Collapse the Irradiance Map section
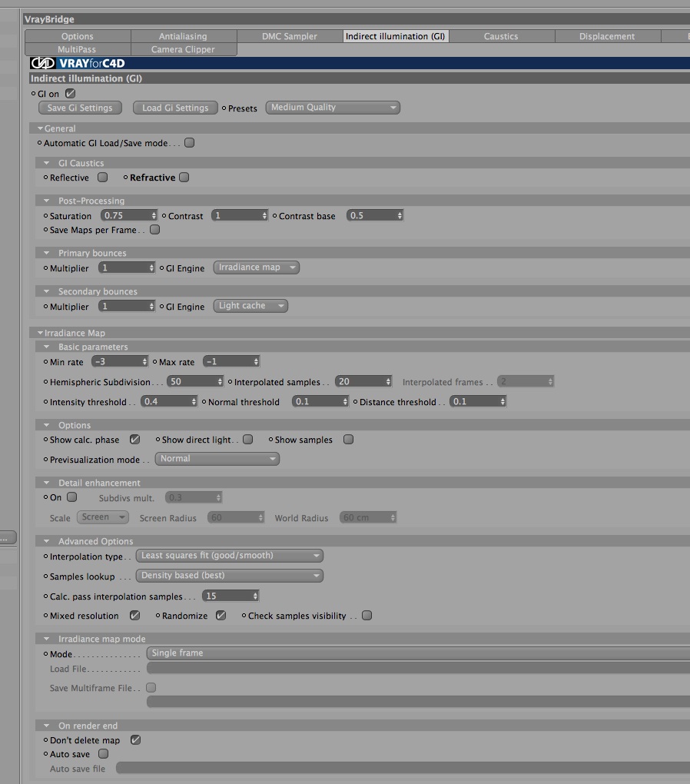Viewport: 690px width, 784px height. pyautogui.click(x=40, y=333)
